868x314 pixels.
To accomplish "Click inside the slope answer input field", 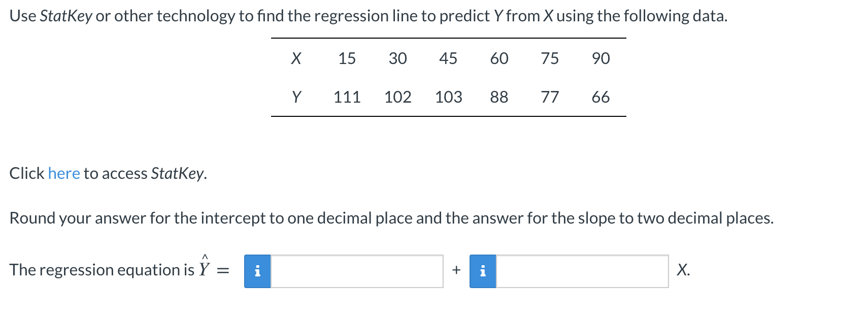I will [581, 272].
